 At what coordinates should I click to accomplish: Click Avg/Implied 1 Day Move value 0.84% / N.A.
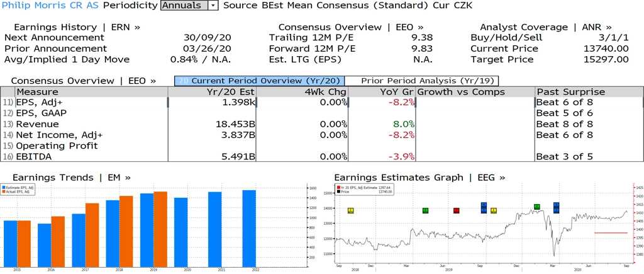[201, 59]
